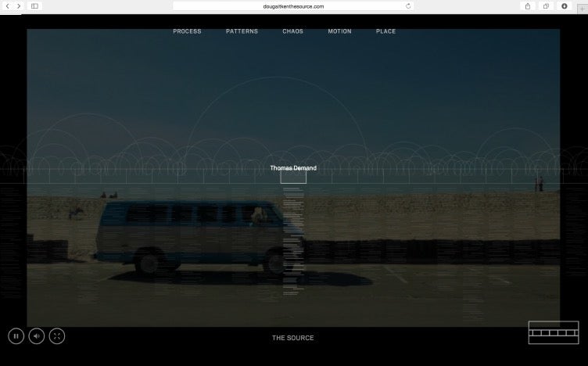
Task: Open the PLACE section
Action: pos(386,31)
